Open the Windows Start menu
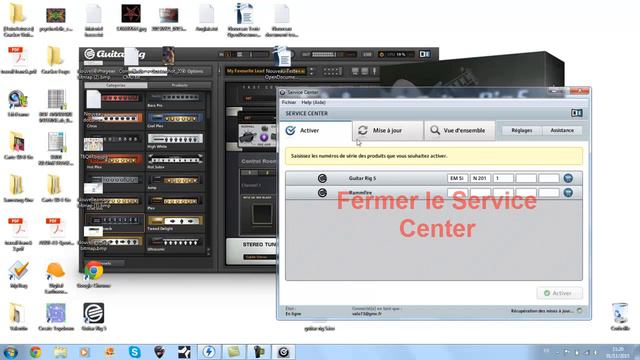This screenshot has width=640, height=360. click(10, 352)
